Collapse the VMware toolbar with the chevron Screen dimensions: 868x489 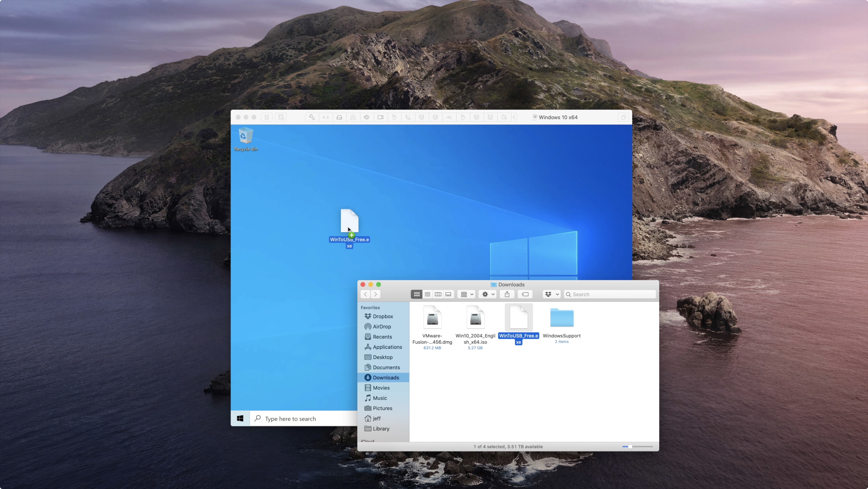click(514, 117)
